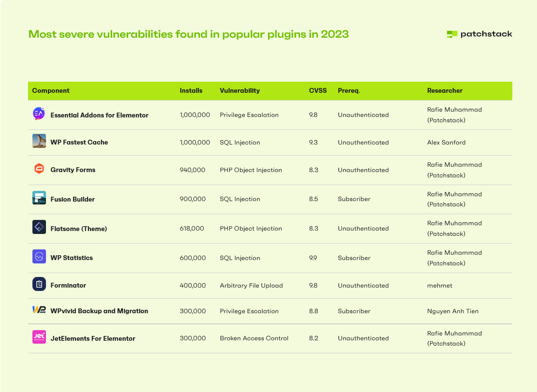Image resolution: width=537 pixels, height=392 pixels.
Task: Click WPvivid Privilege Escalation cell
Action: pos(249,311)
